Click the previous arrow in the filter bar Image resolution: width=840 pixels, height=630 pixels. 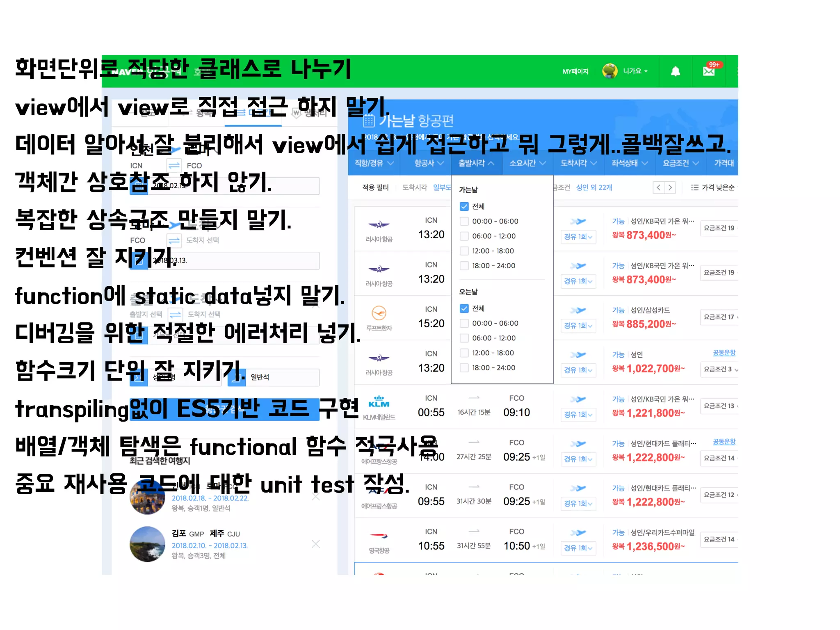(x=659, y=187)
